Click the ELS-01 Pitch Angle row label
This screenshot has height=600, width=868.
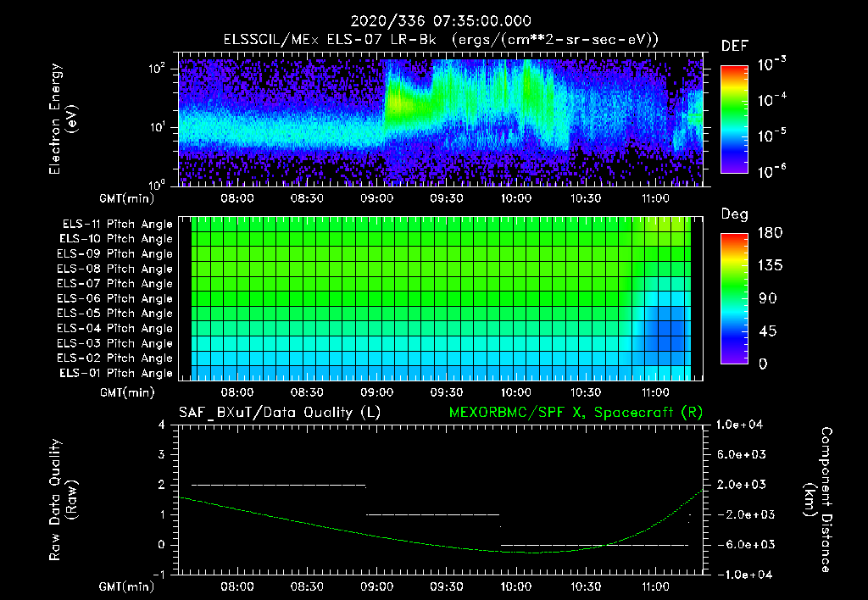[x=115, y=373]
